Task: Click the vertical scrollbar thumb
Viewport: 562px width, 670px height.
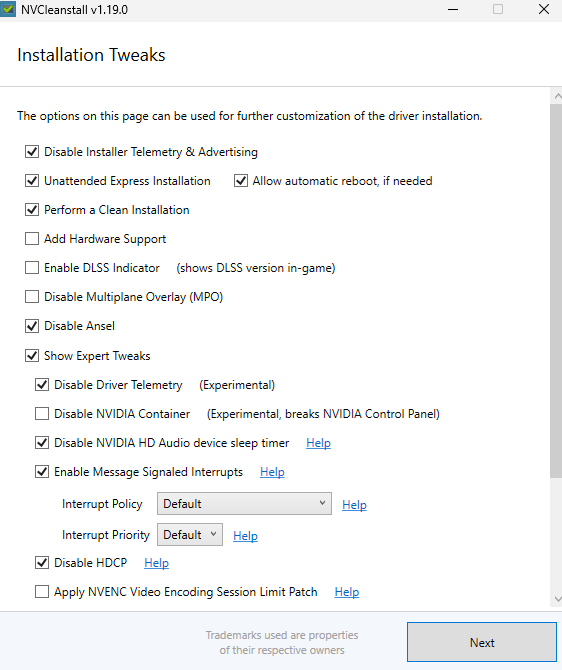Action: [556, 291]
